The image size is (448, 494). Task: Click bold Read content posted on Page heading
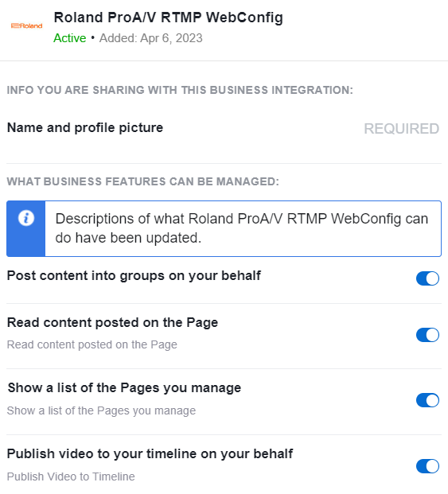tap(112, 323)
